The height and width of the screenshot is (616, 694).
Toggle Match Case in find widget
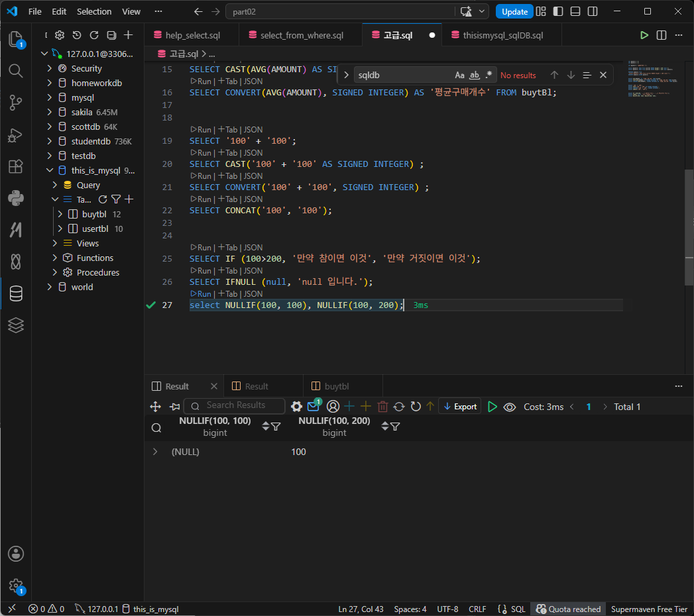coord(459,75)
